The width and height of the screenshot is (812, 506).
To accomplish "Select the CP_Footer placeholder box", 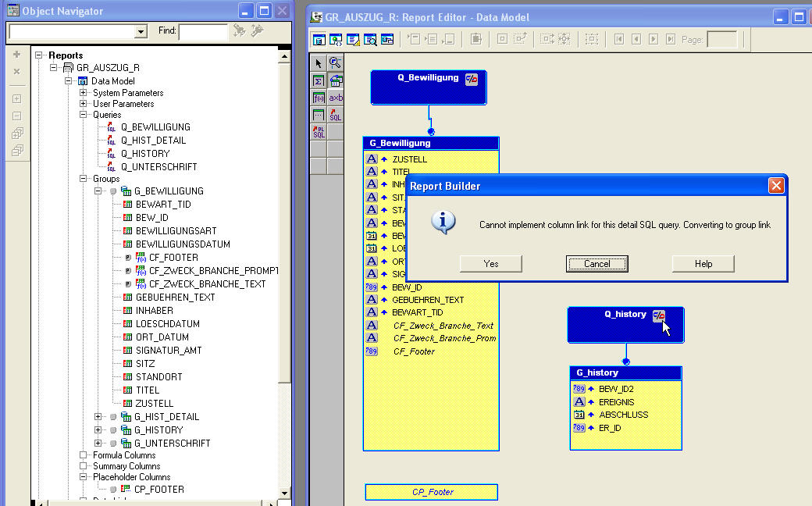I will coord(431,492).
